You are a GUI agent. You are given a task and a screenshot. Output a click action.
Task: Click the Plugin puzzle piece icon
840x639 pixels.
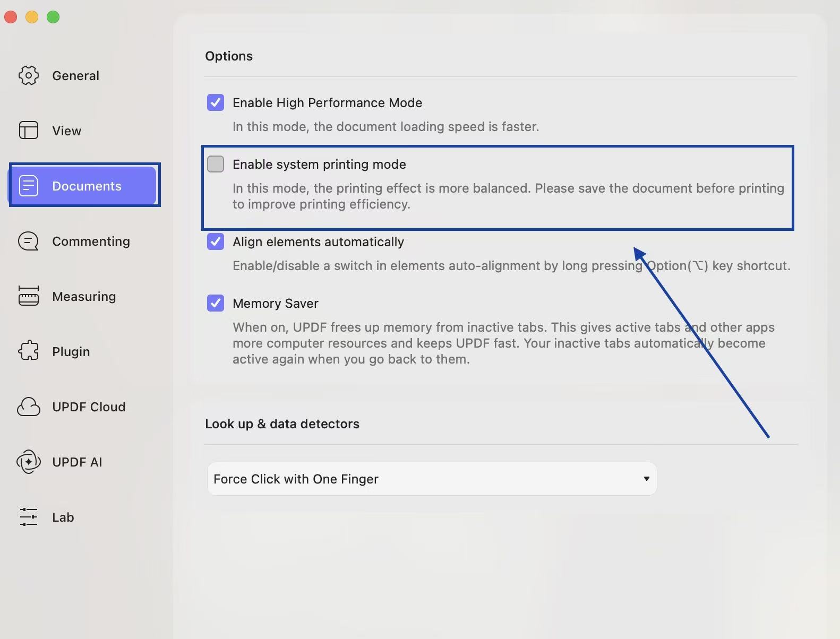point(29,351)
